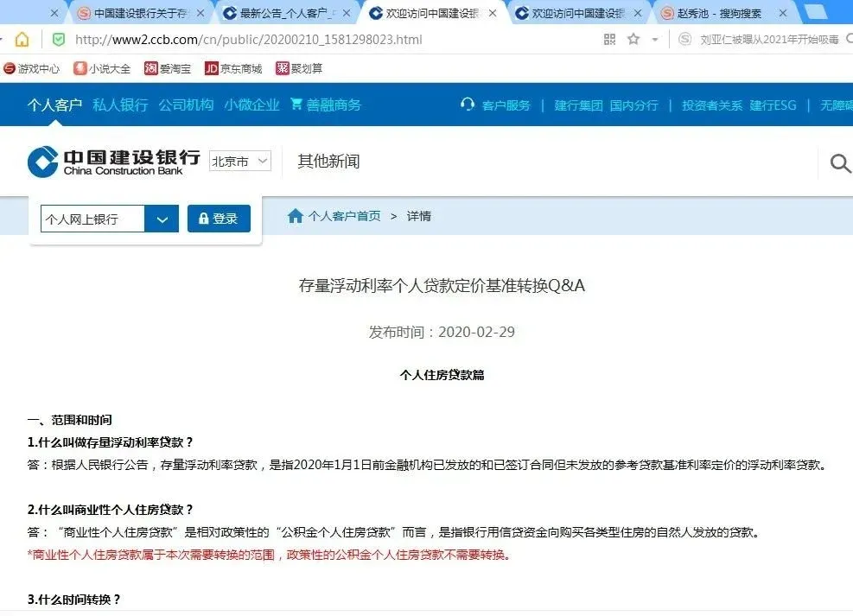Viewport: 853px width, 616px height.
Task: Open the 聚划算 bookmark
Action: (x=299, y=68)
